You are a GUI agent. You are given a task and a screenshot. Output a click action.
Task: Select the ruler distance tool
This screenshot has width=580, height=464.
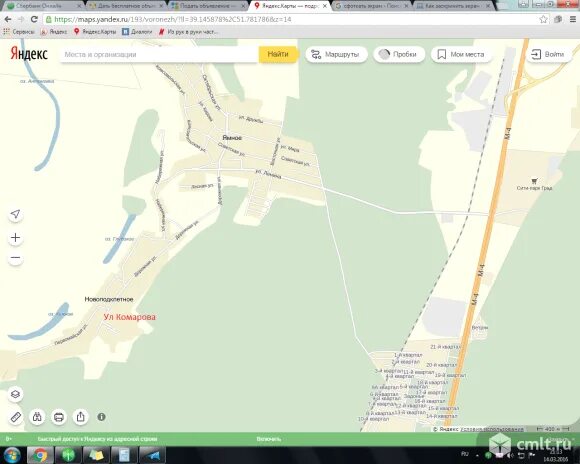[x=15, y=417]
